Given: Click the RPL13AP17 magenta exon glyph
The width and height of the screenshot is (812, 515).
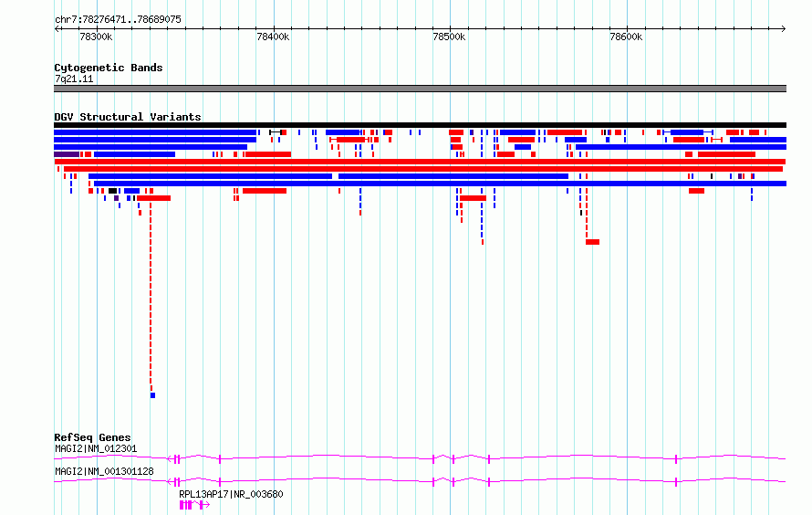Looking at the screenshot, I should pyautogui.click(x=194, y=505).
